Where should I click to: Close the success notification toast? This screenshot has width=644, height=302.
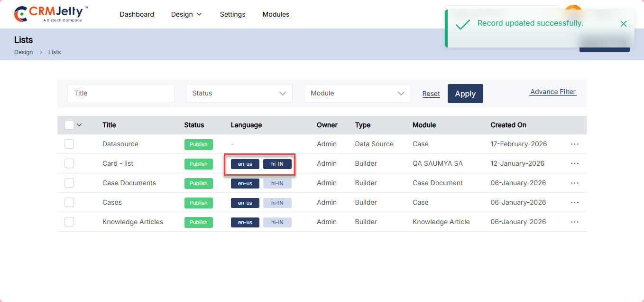(x=623, y=24)
